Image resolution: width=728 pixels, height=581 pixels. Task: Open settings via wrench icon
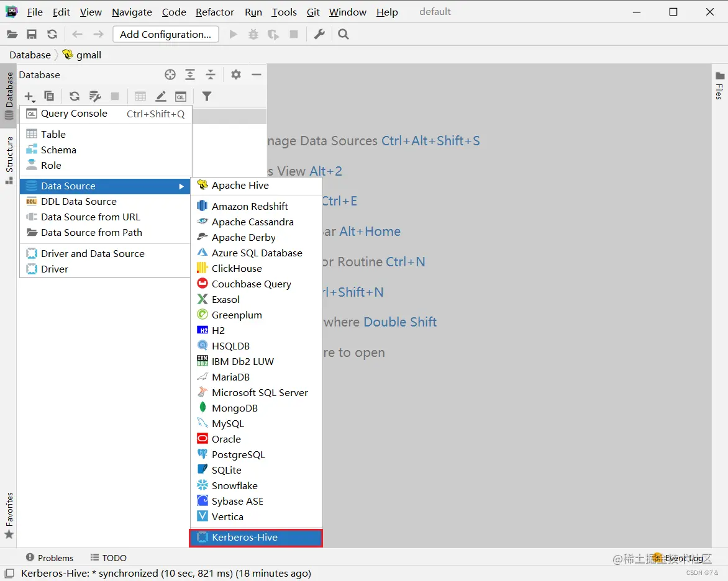coord(319,34)
